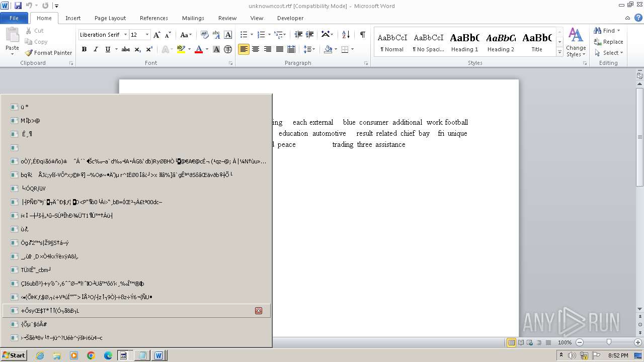
Task: Expand the Styles gallery more arrow
Action: click(x=559, y=52)
